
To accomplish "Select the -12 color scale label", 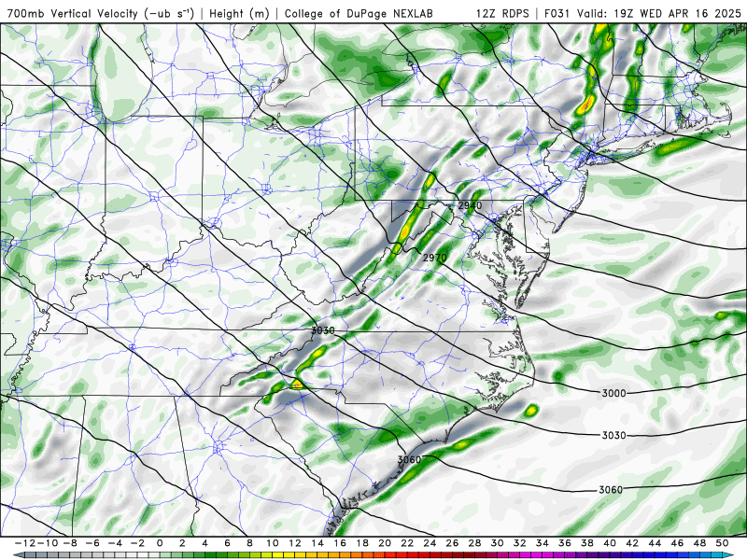I will (x=24, y=543).
